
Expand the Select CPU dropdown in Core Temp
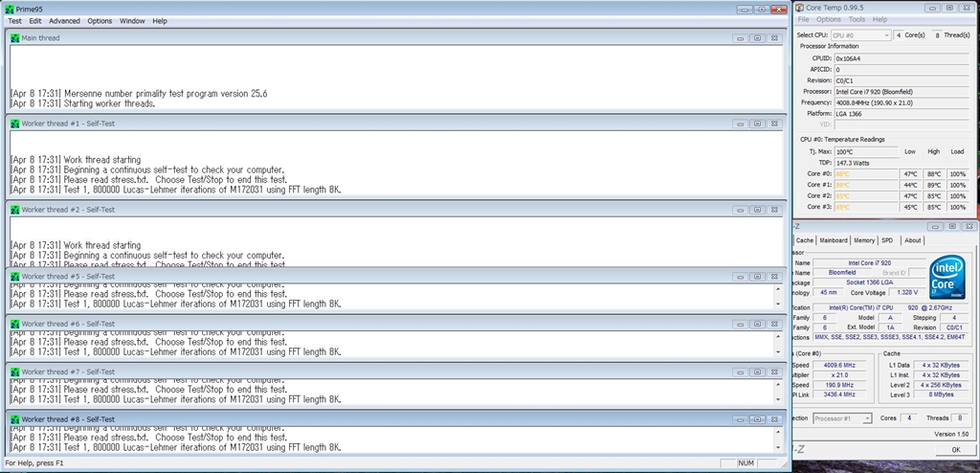(x=886, y=35)
